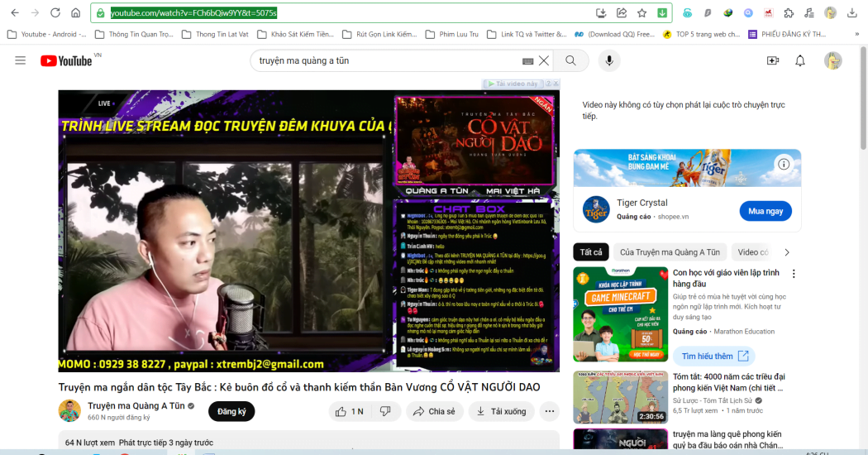The image size is (868, 455).
Task: Open the 'Link TQ và Twitter' bookmark folder
Action: coord(527,35)
